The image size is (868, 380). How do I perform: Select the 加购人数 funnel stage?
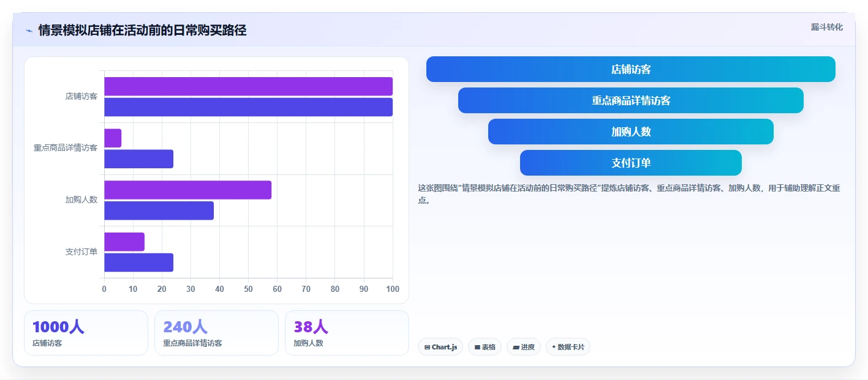coord(630,132)
